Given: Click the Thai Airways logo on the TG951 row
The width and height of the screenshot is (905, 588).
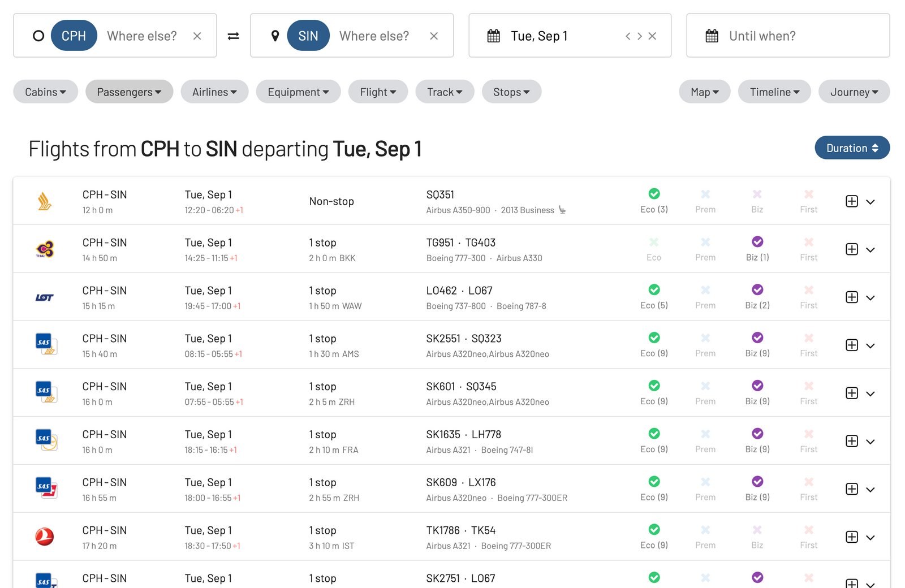Looking at the screenshot, I should point(45,249).
